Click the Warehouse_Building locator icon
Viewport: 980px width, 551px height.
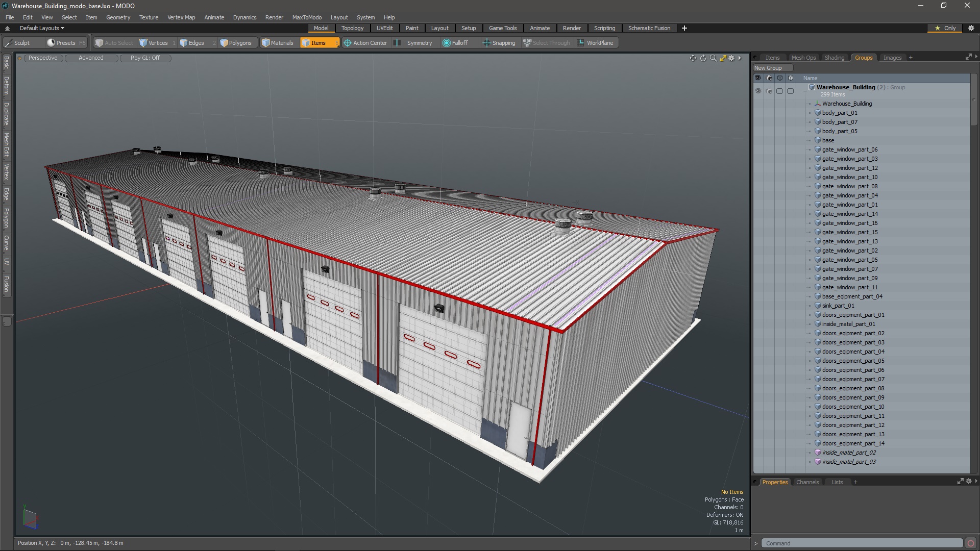click(x=817, y=104)
